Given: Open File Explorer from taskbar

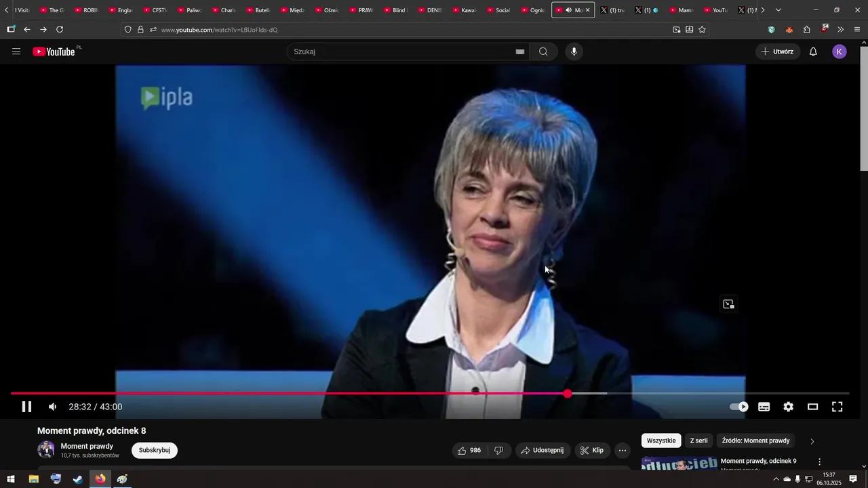Looking at the screenshot, I should tap(33, 479).
